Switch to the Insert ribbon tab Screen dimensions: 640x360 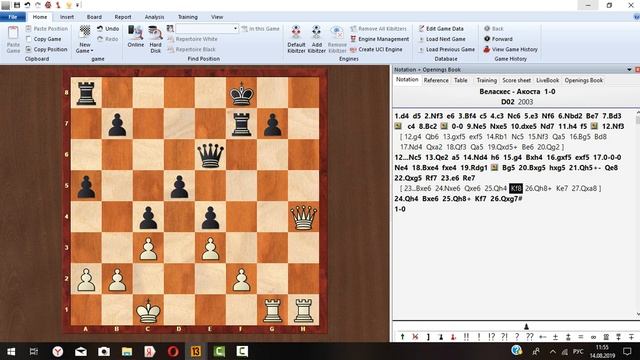click(x=67, y=17)
